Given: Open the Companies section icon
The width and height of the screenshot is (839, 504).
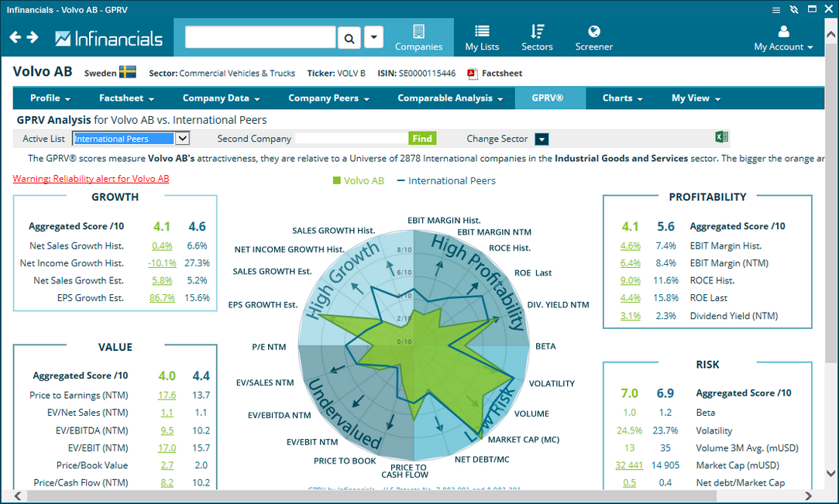Looking at the screenshot, I should coord(419,31).
